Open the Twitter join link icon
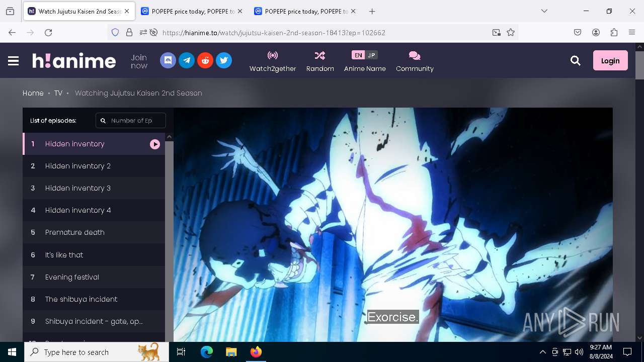644x362 pixels. pyautogui.click(x=224, y=60)
